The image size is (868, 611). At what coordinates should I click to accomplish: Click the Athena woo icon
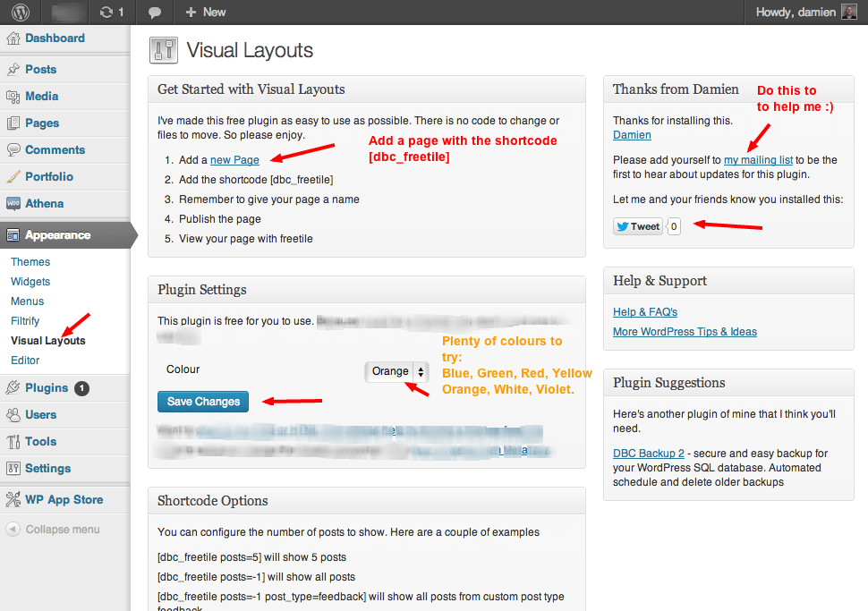[13, 204]
